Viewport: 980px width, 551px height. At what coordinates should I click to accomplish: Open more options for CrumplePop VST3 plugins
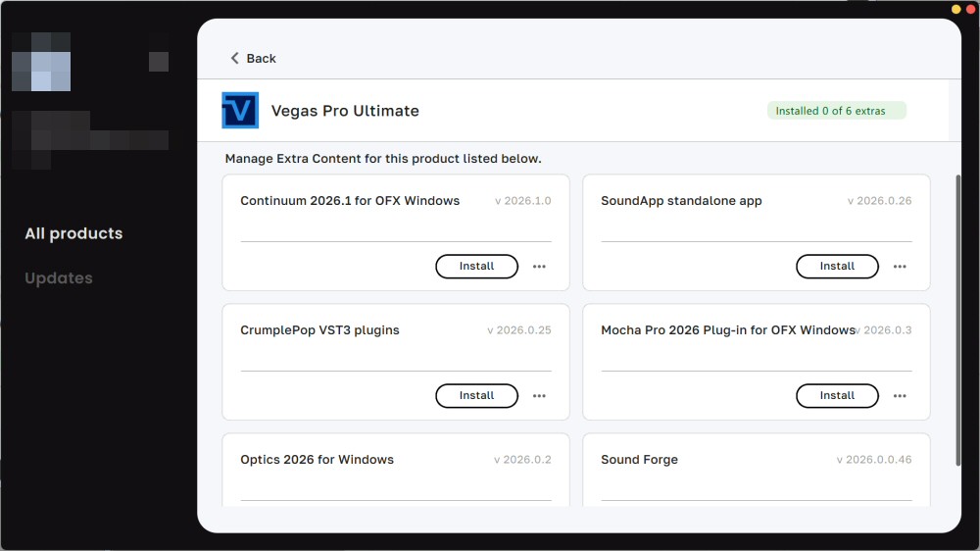pyautogui.click(x=539, y=396)
